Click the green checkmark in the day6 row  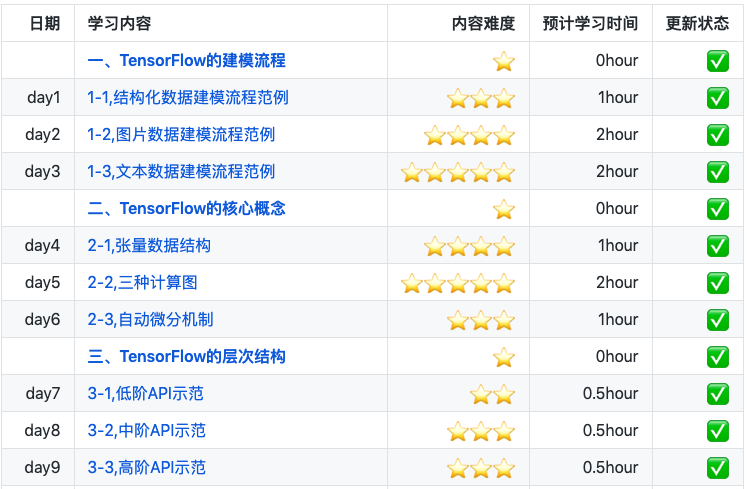718,320
